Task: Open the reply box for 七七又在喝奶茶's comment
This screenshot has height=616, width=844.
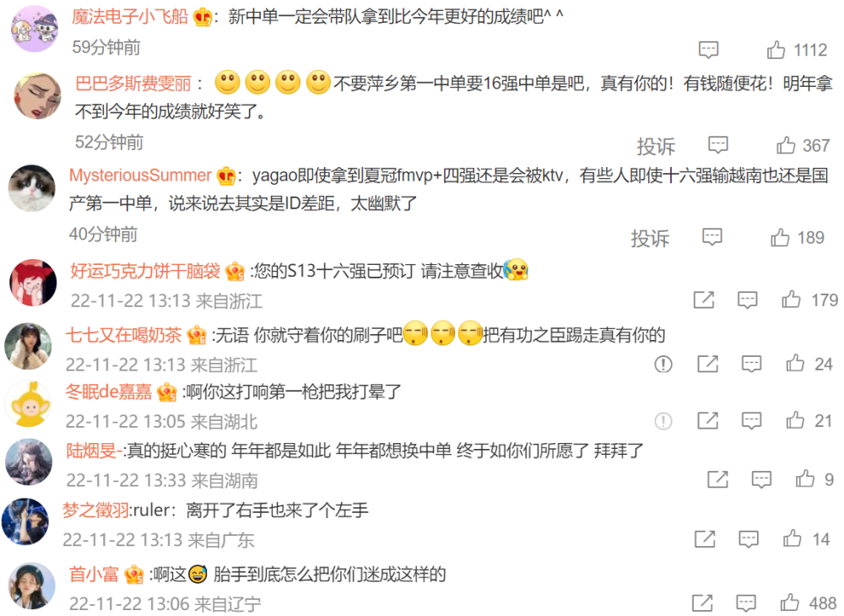Action: 751,365
